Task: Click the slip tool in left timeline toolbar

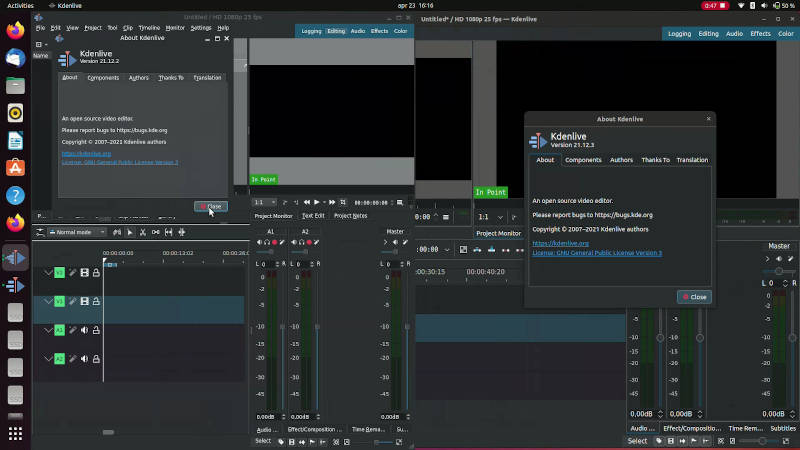Action: tap(168, 232)
